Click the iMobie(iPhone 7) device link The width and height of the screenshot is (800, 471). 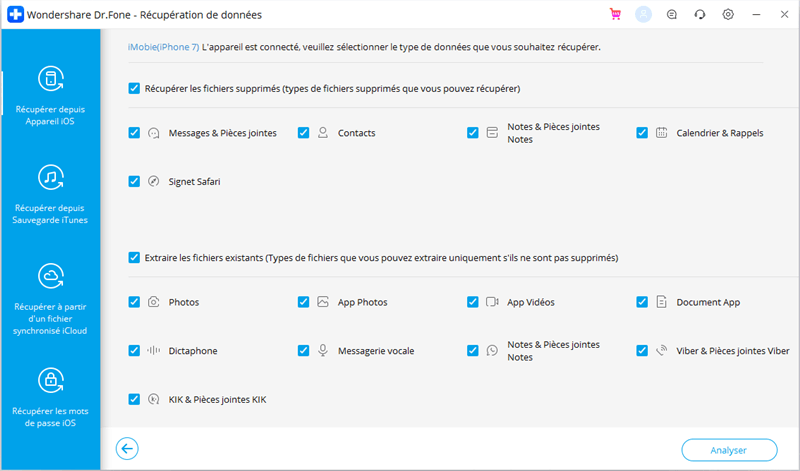(163, 47)
